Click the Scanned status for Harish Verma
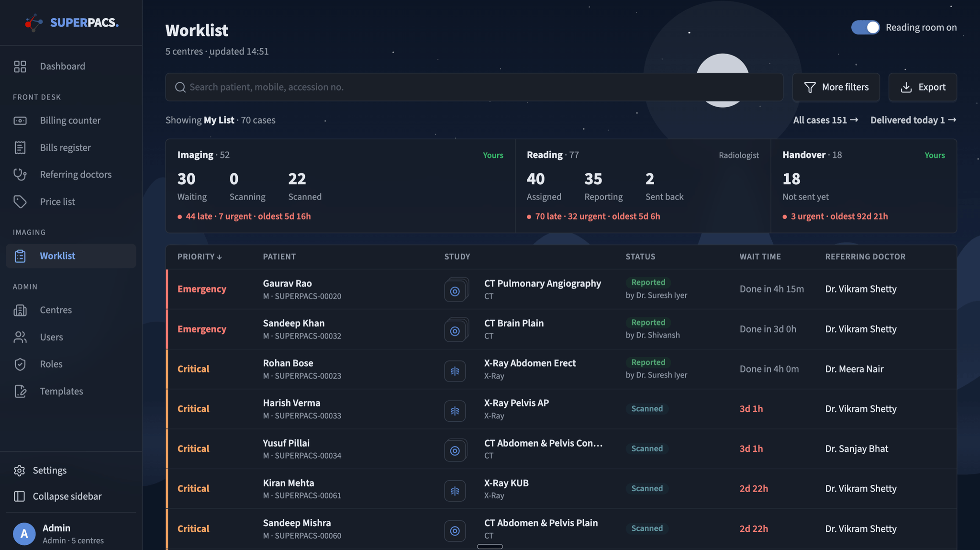This screenshot has width=980, height=550. (x=647, y=409)
